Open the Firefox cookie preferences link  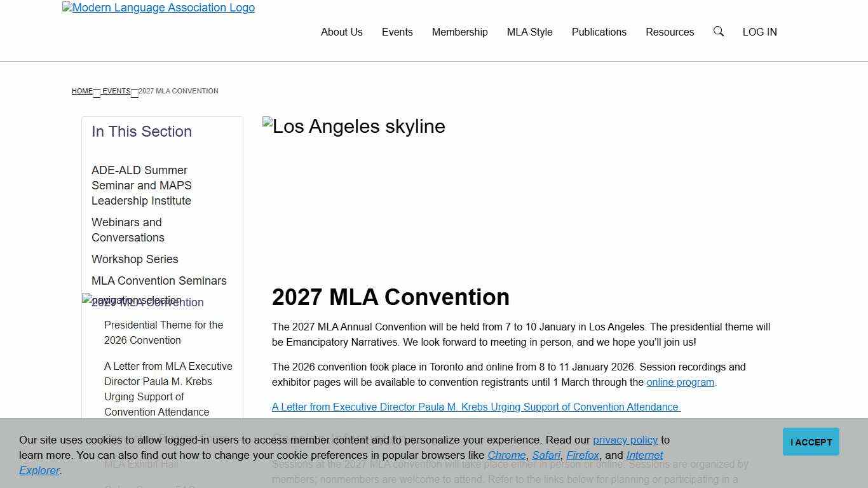(582, 455)
